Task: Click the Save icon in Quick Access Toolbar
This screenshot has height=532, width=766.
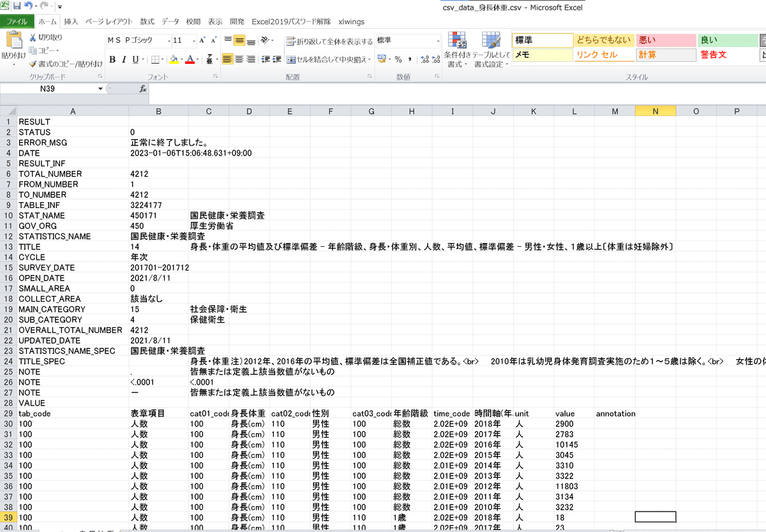Action: click(16, 5)
